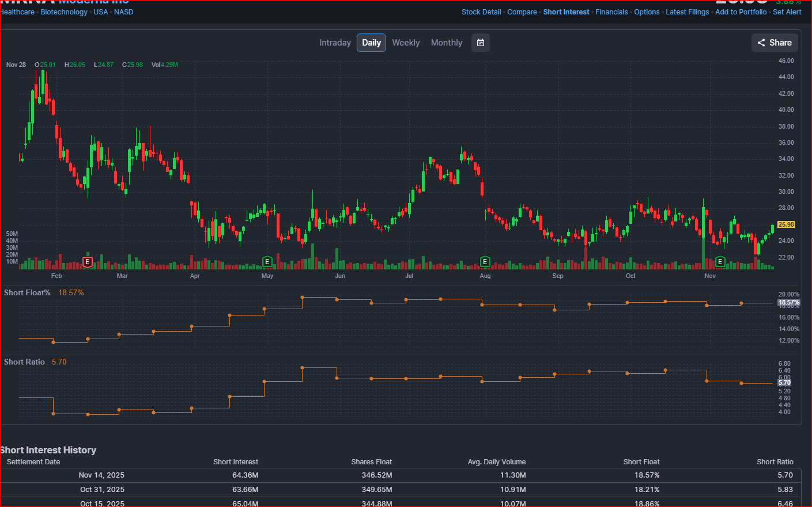Open Latest Filings link

(x=687, y=12)
